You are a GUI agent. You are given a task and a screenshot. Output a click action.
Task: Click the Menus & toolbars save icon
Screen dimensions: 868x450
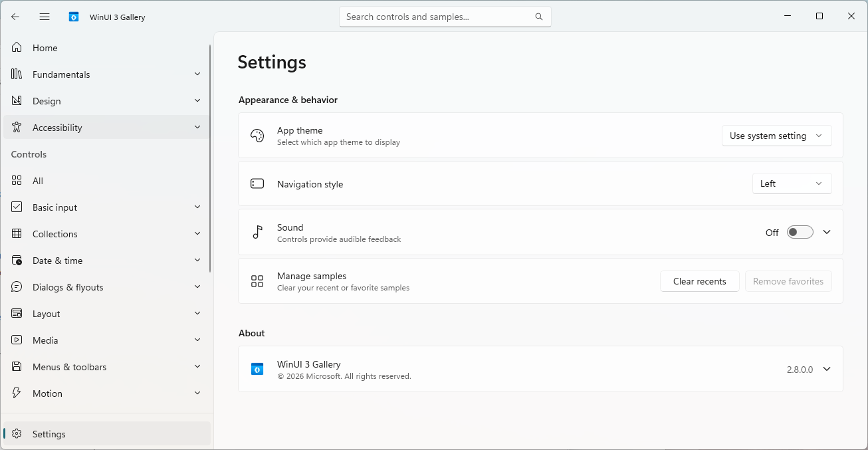click(x=17, y=366)
